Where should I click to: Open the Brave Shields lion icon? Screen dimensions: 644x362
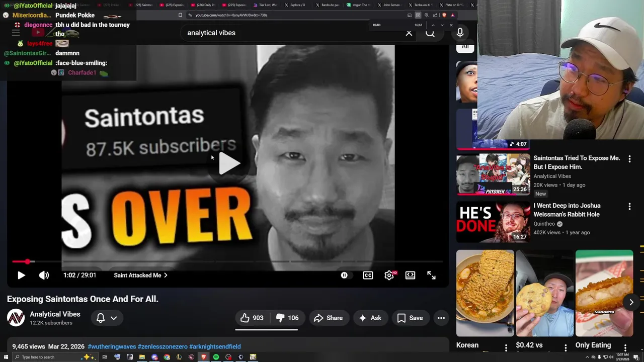pos(444,15)
